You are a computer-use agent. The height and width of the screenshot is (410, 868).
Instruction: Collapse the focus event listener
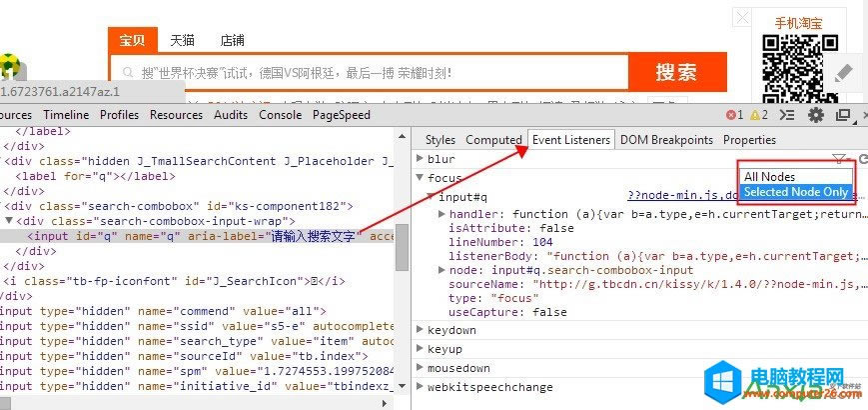coord(421,178)
